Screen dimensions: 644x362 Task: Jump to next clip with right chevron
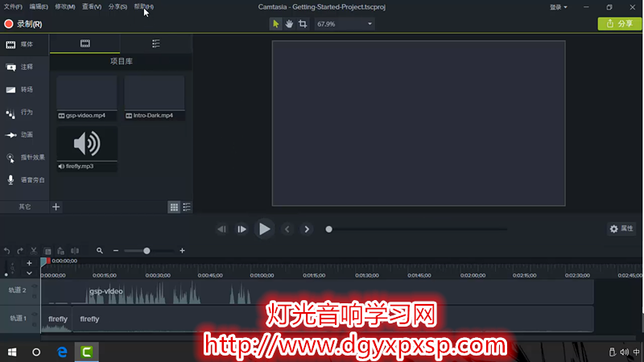click(307, 229)
